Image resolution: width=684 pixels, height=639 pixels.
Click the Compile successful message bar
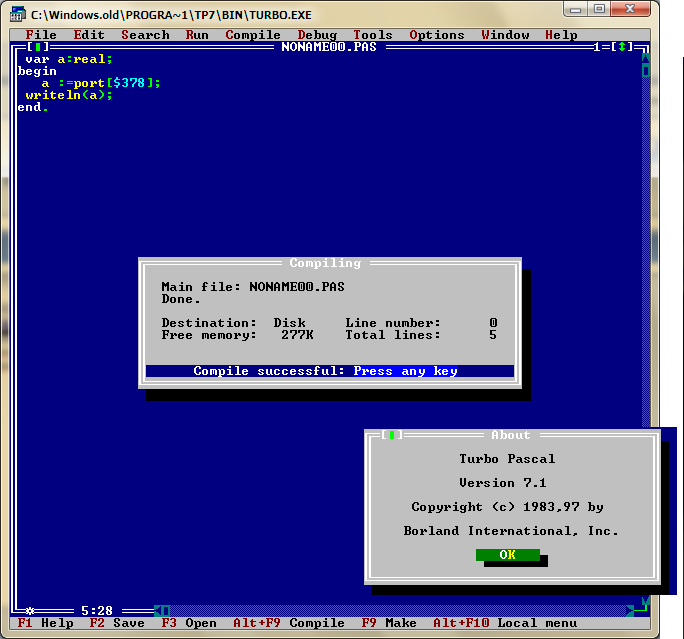tap(329, 371)
